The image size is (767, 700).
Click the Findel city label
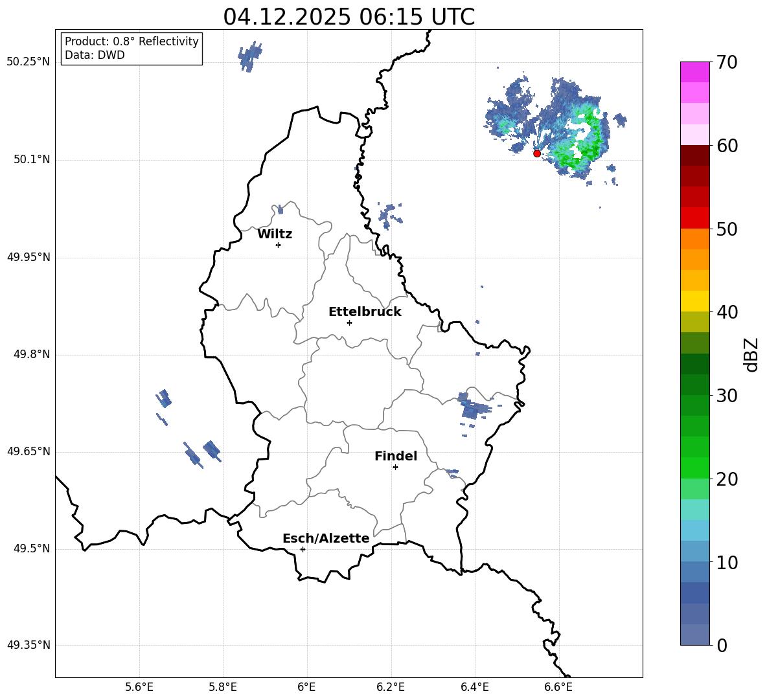[396, 456]
